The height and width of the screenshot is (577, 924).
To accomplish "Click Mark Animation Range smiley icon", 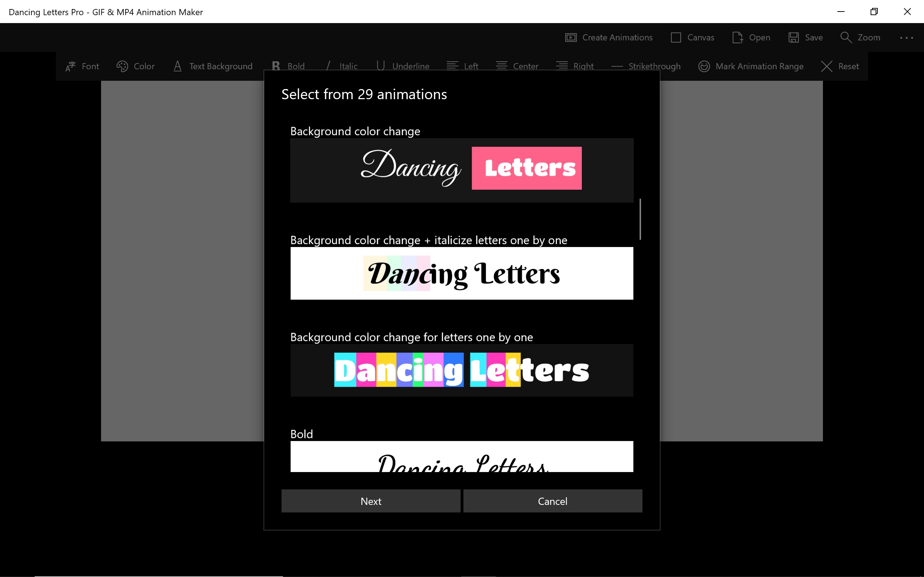I will [704, 66].
